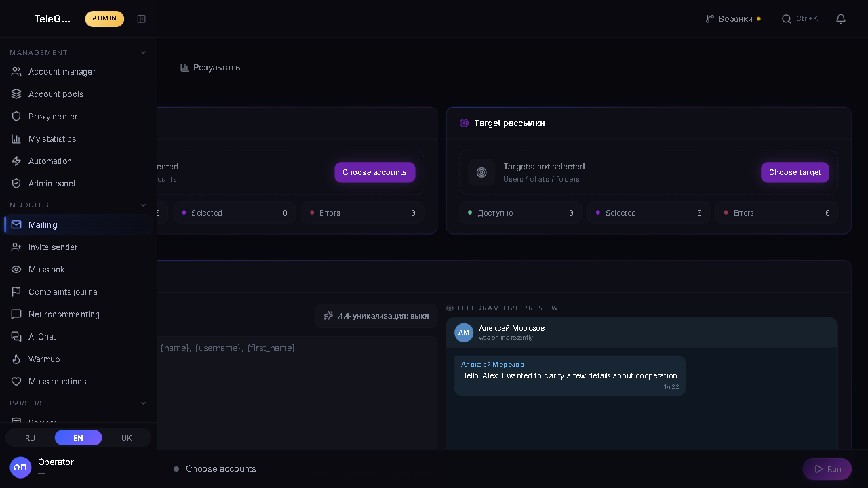868x488 pixels.
Task: Click Users / chats / folders text
Action: click(541, 180)
